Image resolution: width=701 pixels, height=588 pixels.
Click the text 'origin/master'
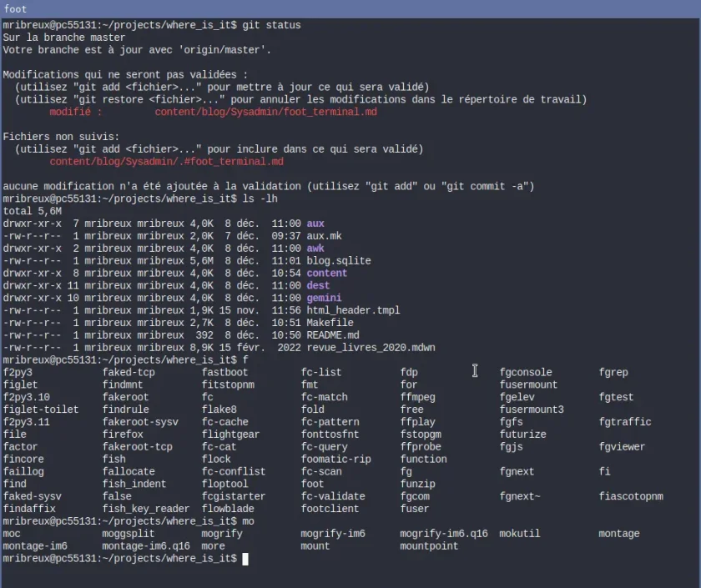[x=222, y=50]
